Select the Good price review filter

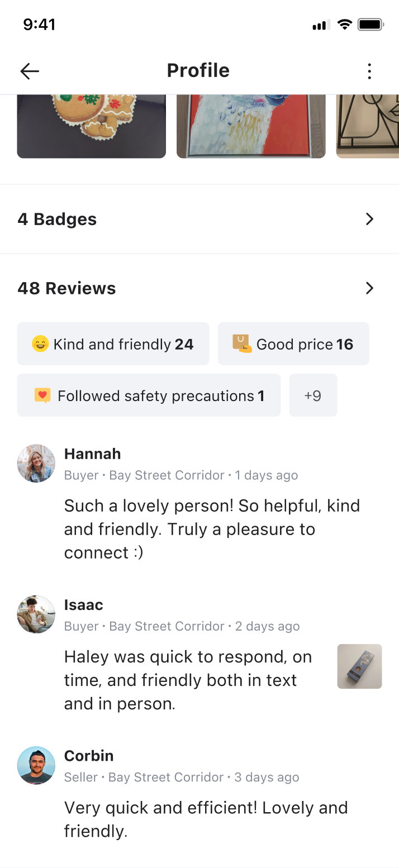point(293,344)
